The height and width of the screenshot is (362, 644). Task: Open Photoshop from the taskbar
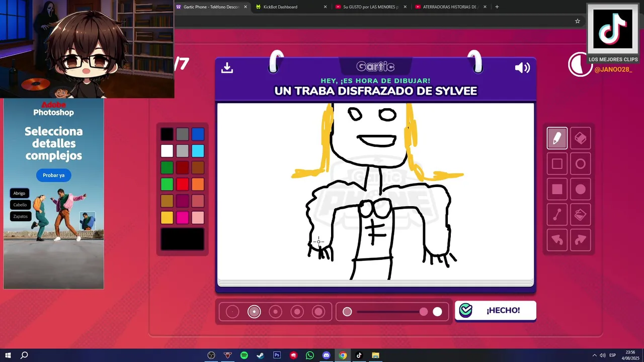click(x=277, y=355)
